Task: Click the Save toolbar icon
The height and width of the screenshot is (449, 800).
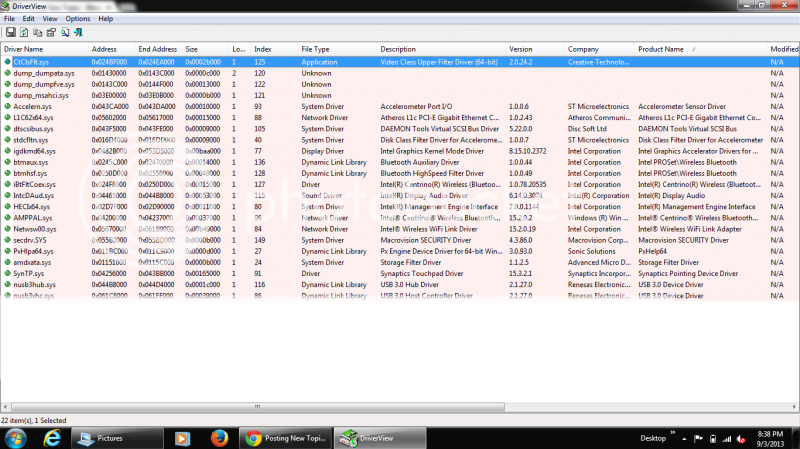Action: pos(9,32)
